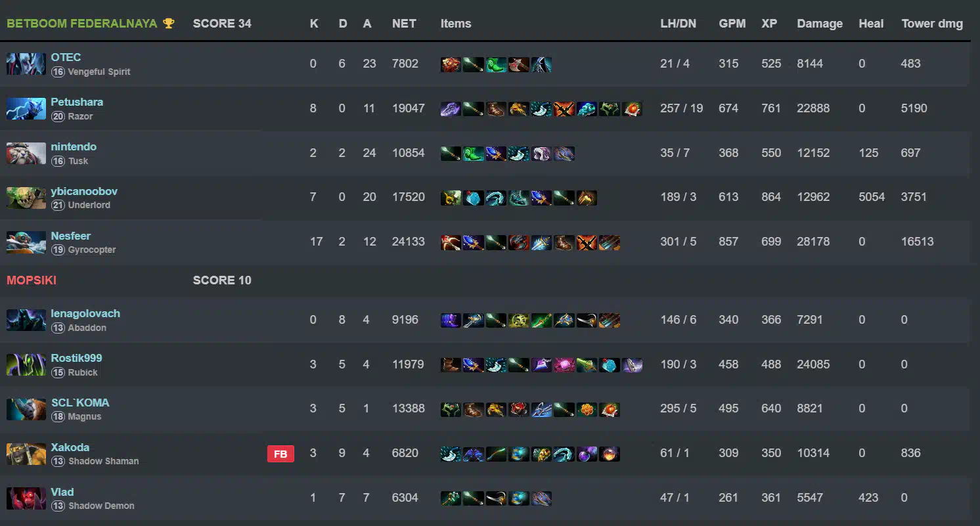The height and width of the screenshot is (526, 980).
Task: Click the red FB badge on Xakoda's row
Action: pyautogui.click(x=280, y=454)
